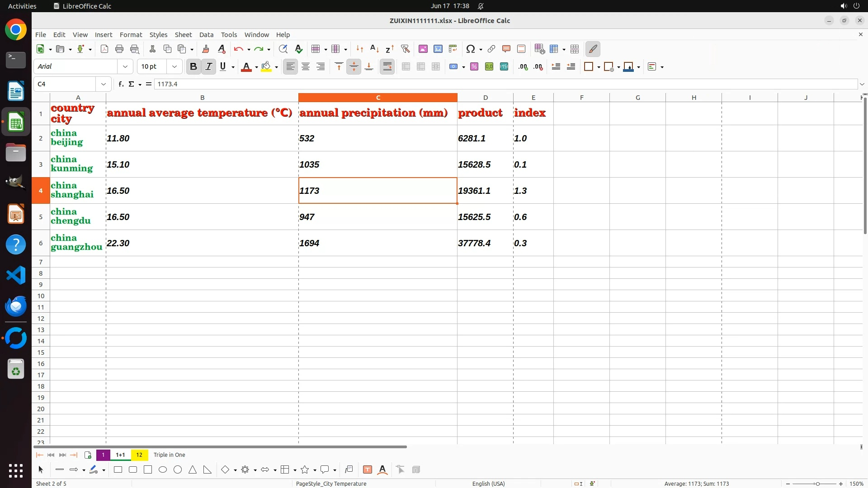Toggle Italic formatting button
Image resolution: width=868 pixels, height=488 pixels.
pos(208,66)
